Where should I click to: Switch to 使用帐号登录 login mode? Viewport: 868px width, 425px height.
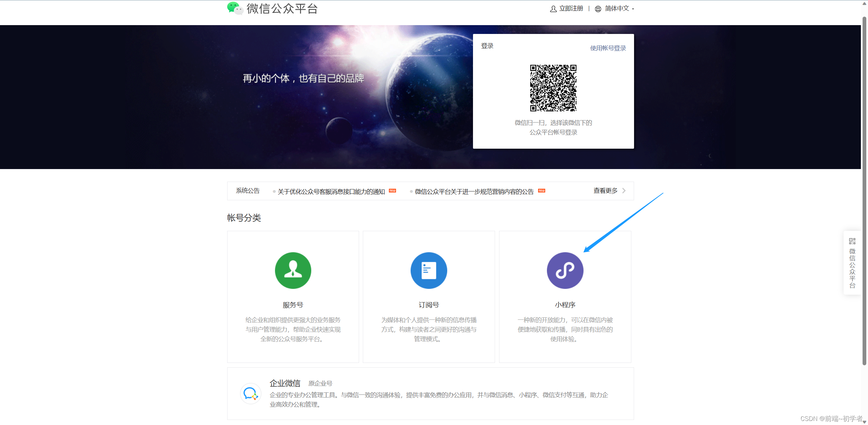pos(608,48)
